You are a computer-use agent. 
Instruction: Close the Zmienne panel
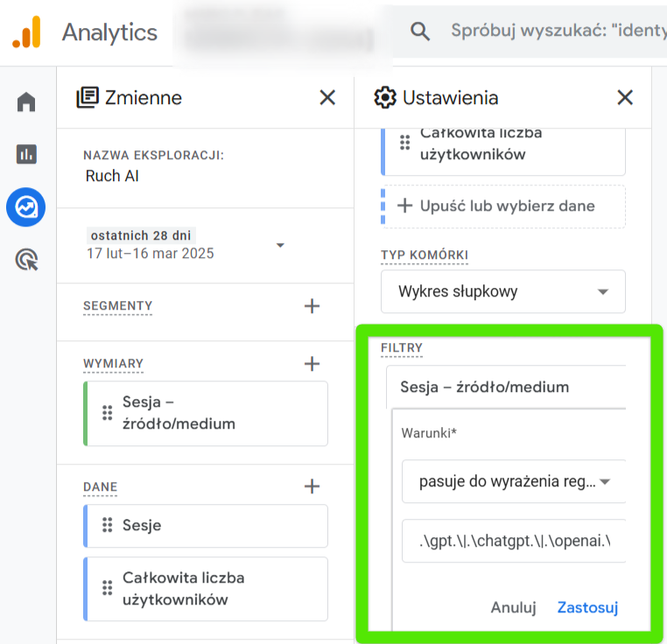(327, 97)
